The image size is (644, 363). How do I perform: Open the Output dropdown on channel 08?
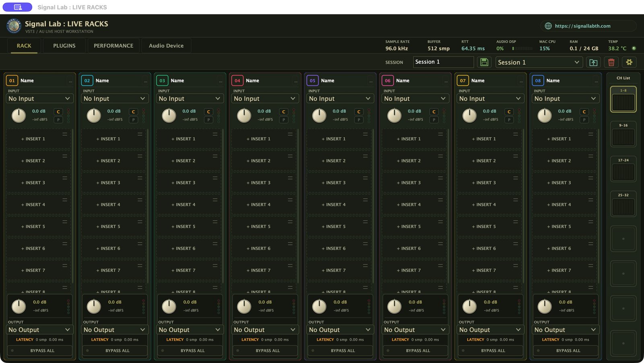pos(565,330)
